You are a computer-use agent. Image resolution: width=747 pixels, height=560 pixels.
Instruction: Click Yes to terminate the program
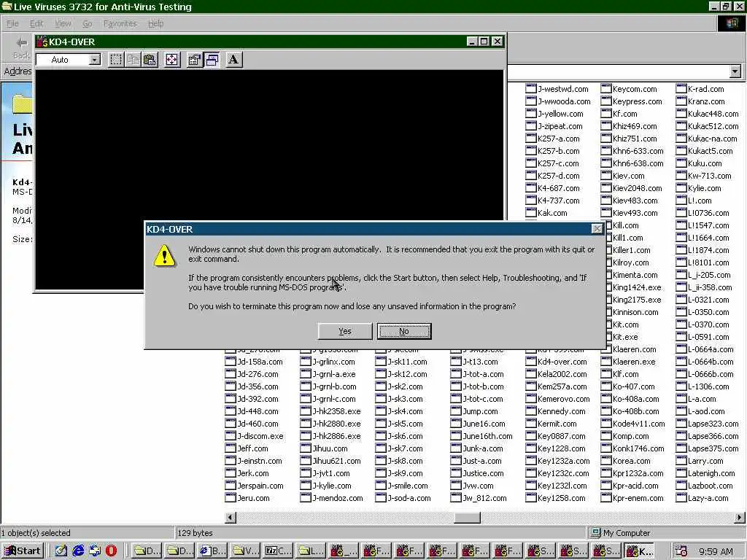(345, 331)
